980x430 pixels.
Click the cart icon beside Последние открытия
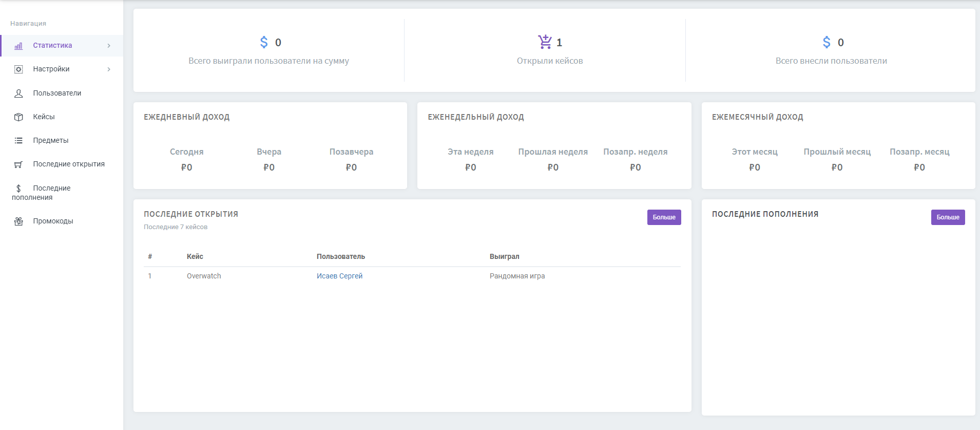[x=18, y=164]
